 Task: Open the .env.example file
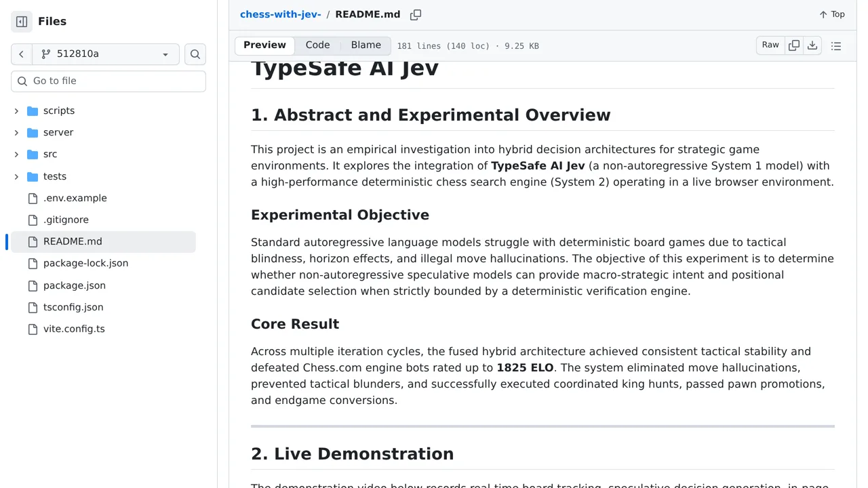point(75,198)
